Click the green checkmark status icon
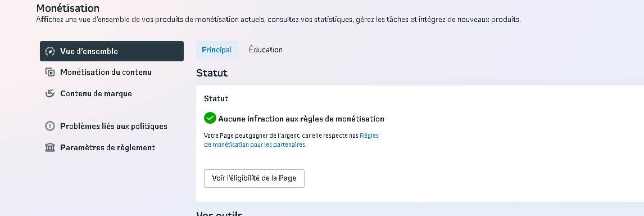The height and width of the screenshot is (216, 644). tap(210, 118)
